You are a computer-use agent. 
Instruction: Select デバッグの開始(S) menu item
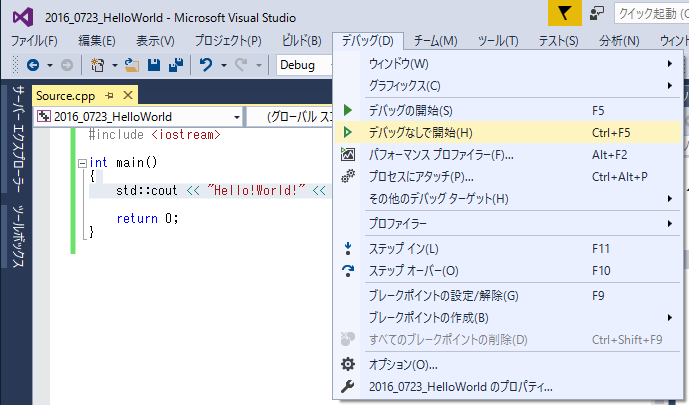pyautogui.click(x=508, y=110)
